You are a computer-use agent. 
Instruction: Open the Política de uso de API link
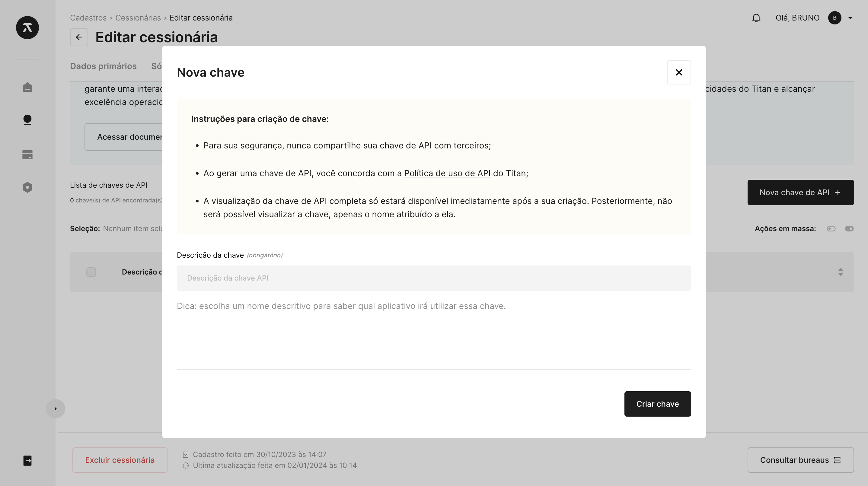[447, 173]
